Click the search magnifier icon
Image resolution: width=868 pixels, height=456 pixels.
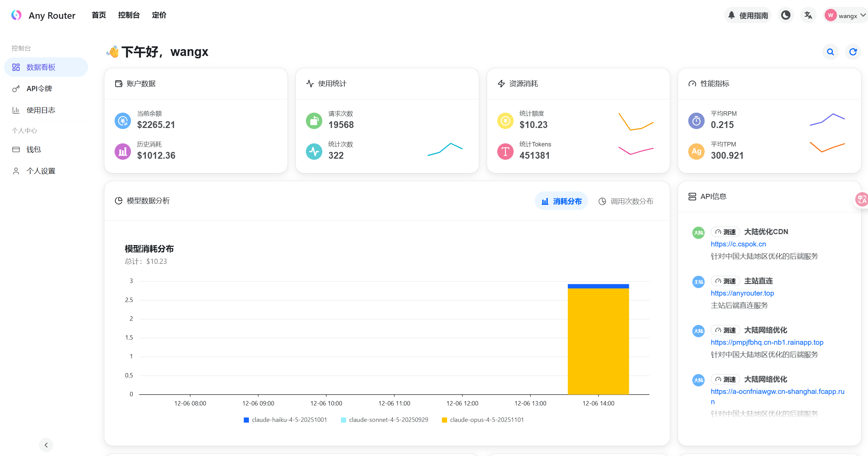coord(830,52)
